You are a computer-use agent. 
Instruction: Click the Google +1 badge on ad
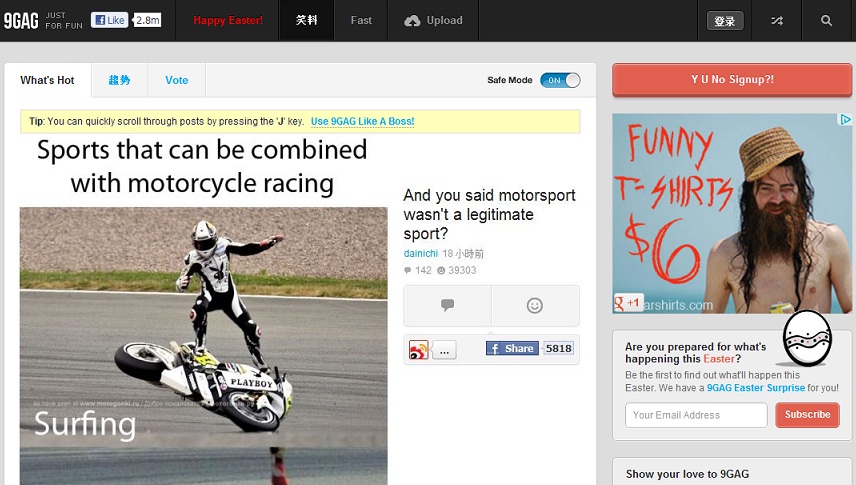(628, 303)
